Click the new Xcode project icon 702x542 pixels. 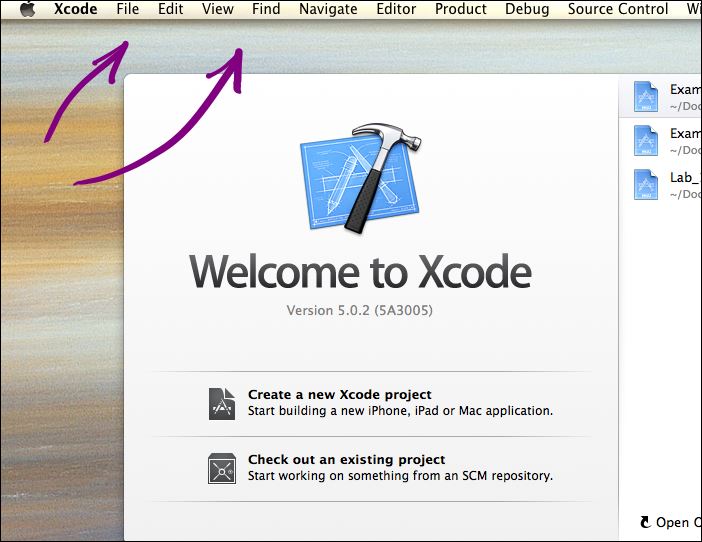coord(222,404)
